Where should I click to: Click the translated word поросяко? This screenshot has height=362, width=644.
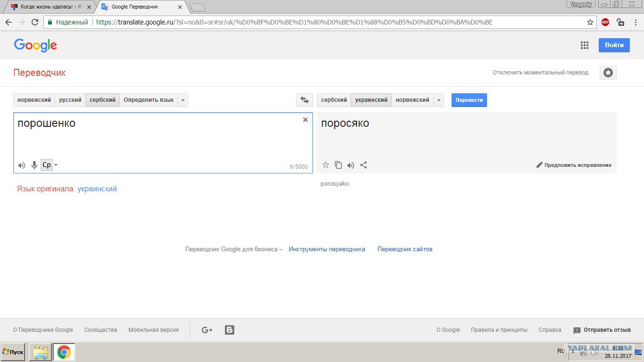click(345, 123)
